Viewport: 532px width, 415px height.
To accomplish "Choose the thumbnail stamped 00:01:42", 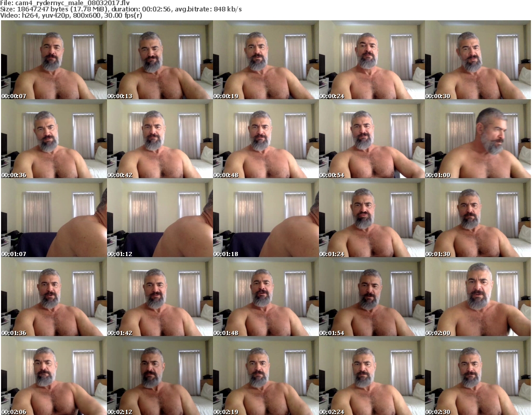I will pos(160,297).
